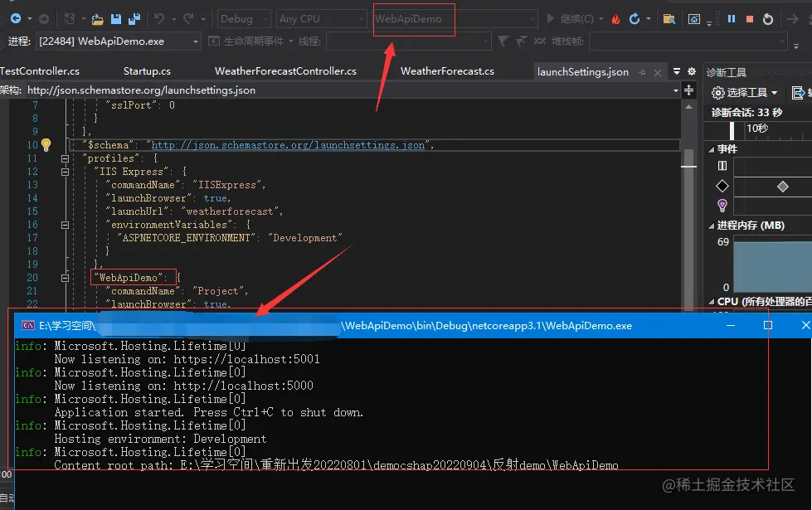Click the live visual tree window icon

[x=694, y=19]
